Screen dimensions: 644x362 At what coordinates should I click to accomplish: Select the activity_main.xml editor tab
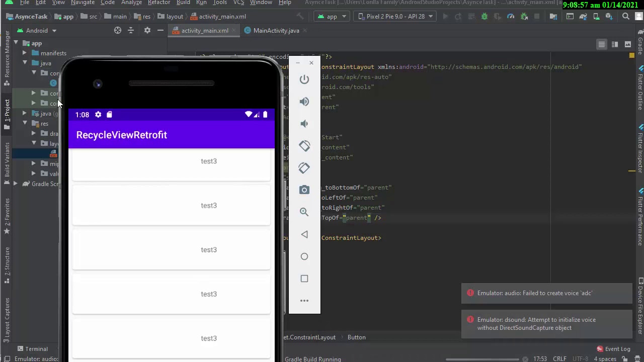tap(205, 31)
